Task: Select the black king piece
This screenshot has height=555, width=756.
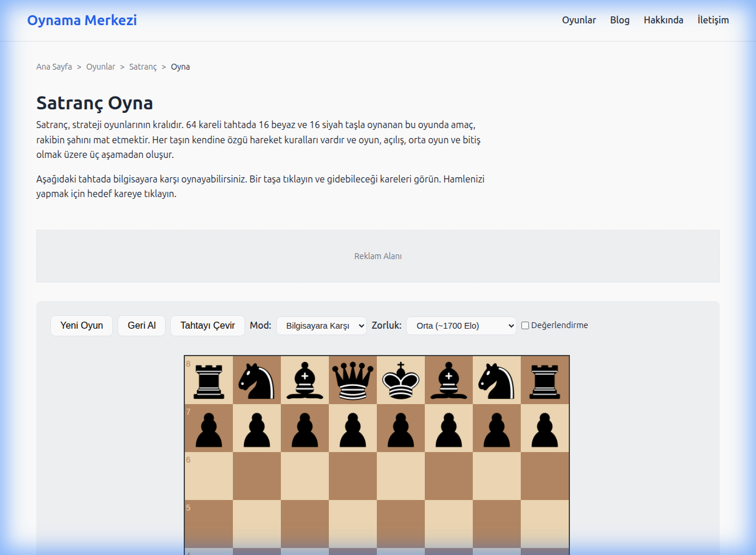Action: (x=401, y=380)
